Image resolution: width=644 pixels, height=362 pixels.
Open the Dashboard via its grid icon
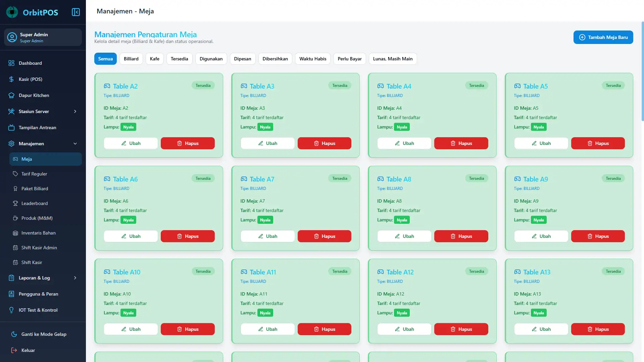click(11, 63)
